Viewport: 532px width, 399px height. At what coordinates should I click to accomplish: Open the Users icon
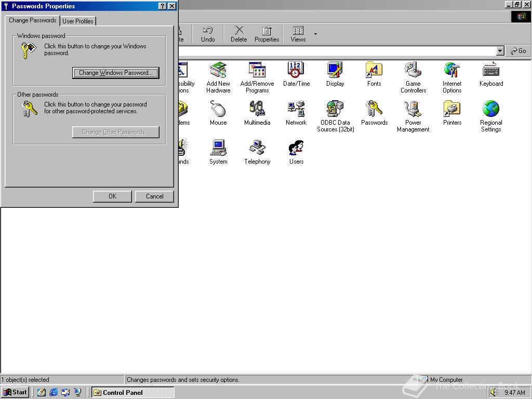click(296, 152)
